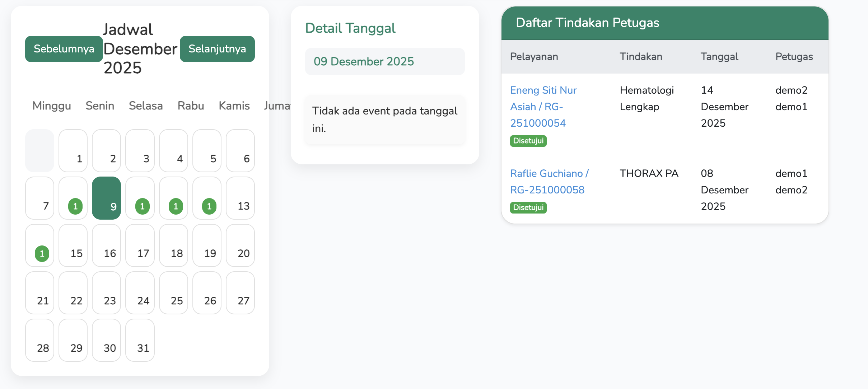The width and height of the screenshot is (868, 389).
Task: Click the Tanggal column header
Action: point(719,57)
